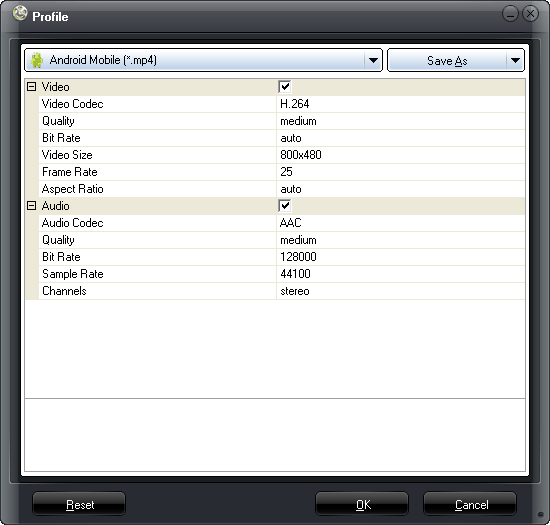Select the Frame Rate value 25
The image size is (550, 525).
401,172
